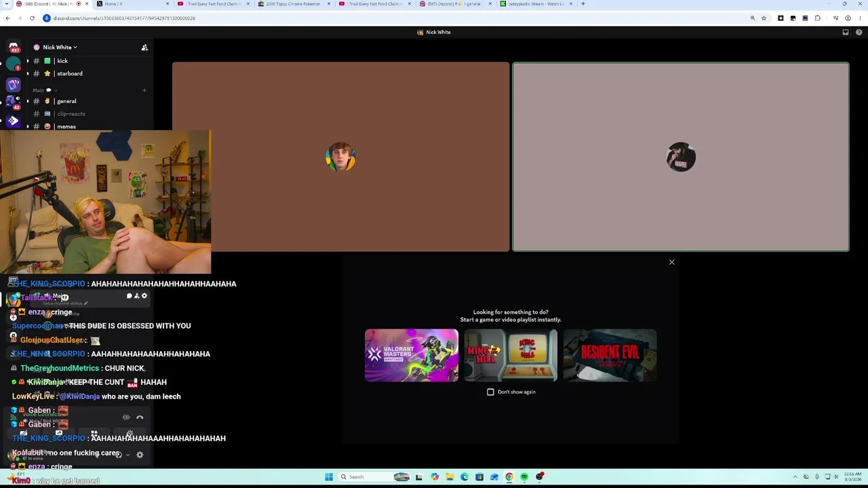This screenshot has height=488, width=868.
Task: Open the Chrome extensions puzzle icon
Action: (x=818, y=18)
